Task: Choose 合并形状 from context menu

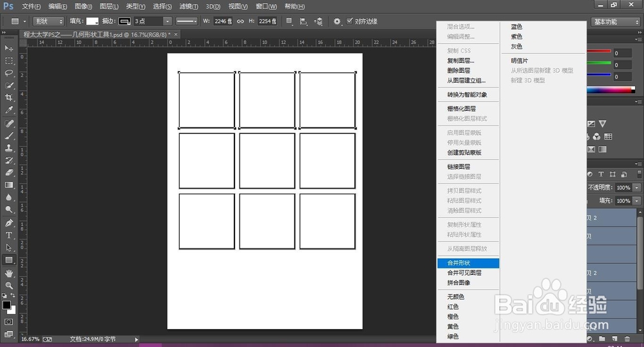Action: click(468, 263)
